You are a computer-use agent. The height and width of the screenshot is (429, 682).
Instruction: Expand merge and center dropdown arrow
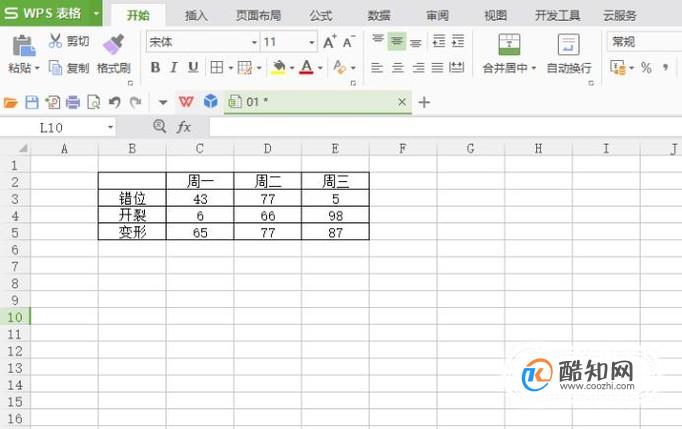[x=534, y=68]
